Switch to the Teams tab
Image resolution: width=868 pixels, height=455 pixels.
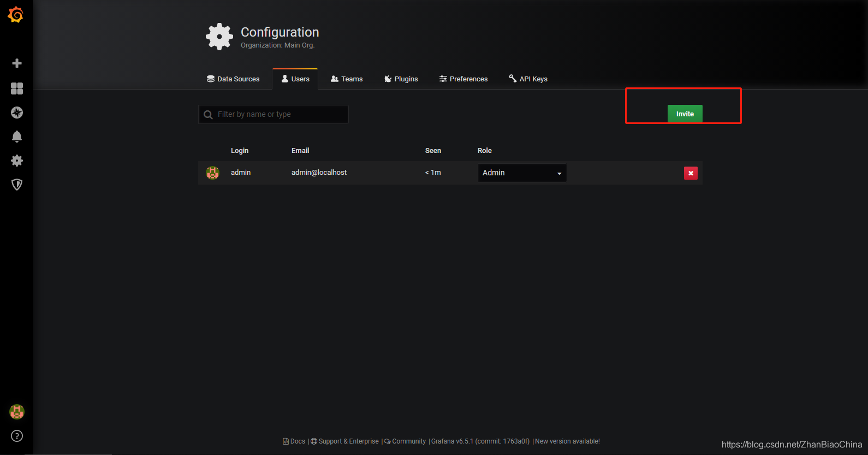(x=347, y=79)
